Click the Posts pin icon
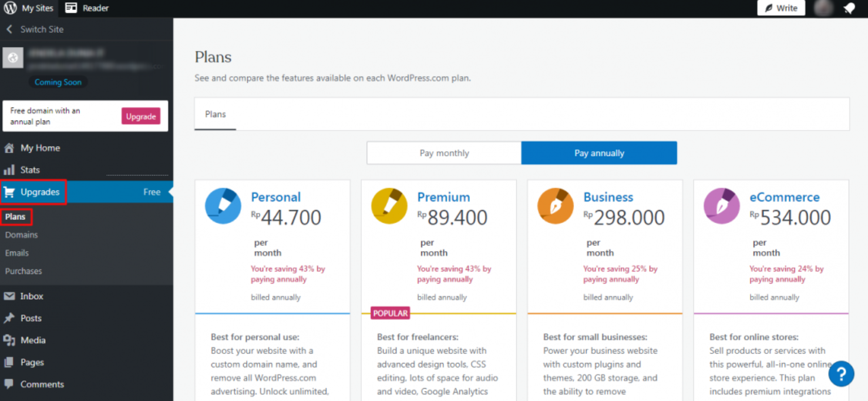This screenshot has height=401, width=868. 9,318
